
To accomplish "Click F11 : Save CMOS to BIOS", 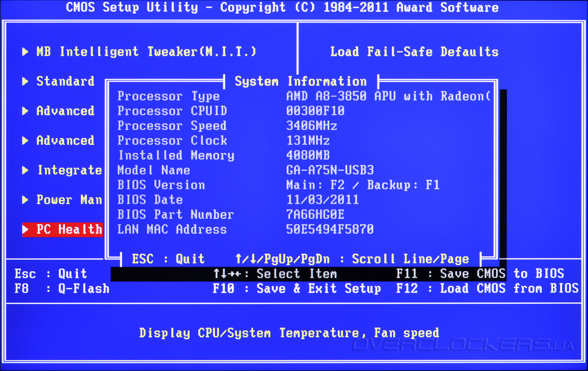I will (x=480, y=274).
